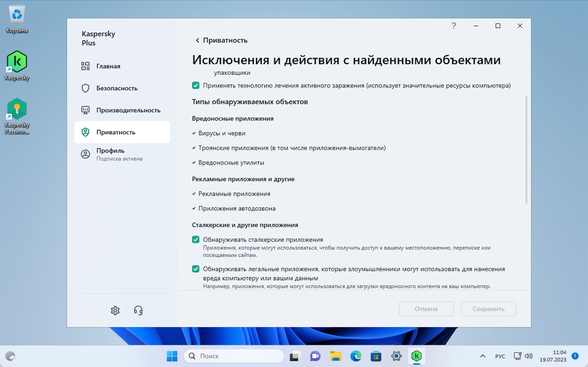
Task: Open the volume control in system tray
Action: pos(529,356)
